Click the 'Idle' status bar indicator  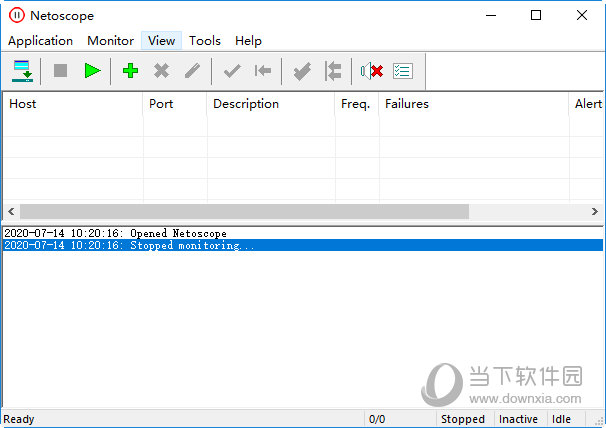[x=561, y=419]
